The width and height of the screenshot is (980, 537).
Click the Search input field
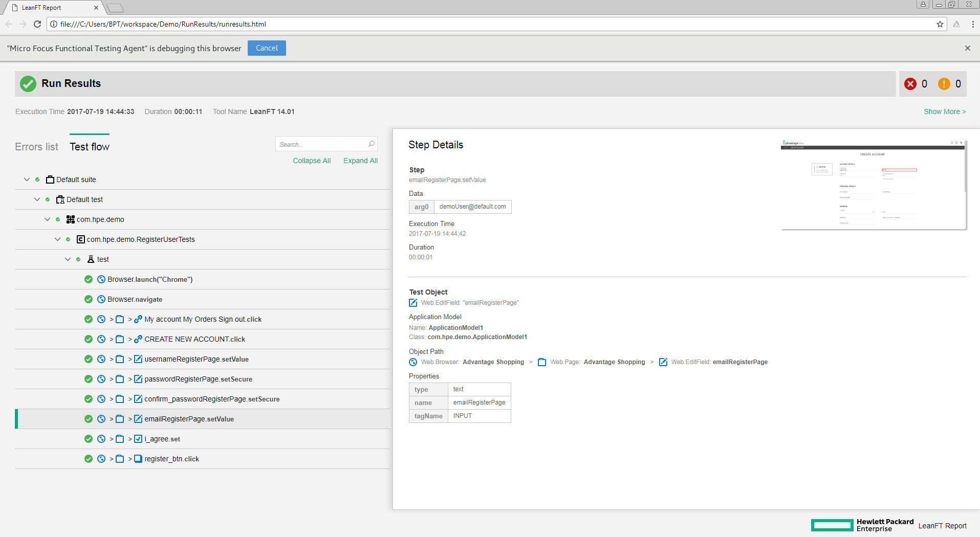coord(321,144)
